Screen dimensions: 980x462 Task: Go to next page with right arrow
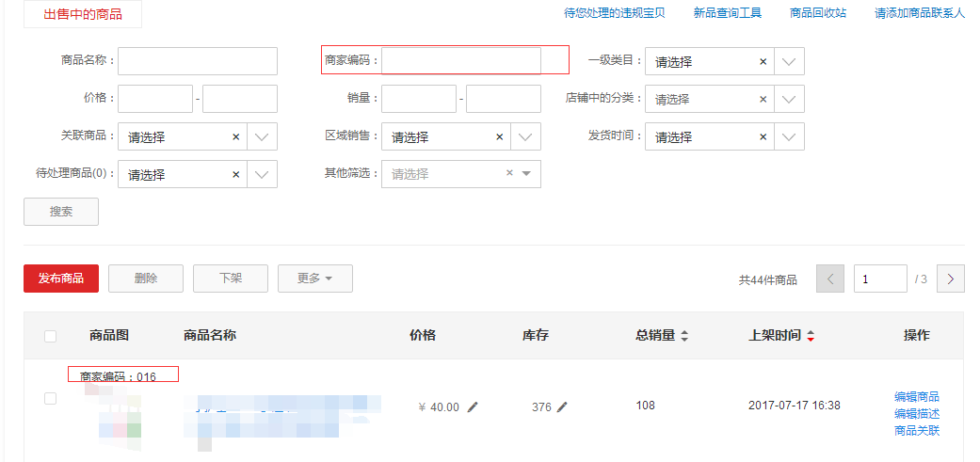click(951, 279)
